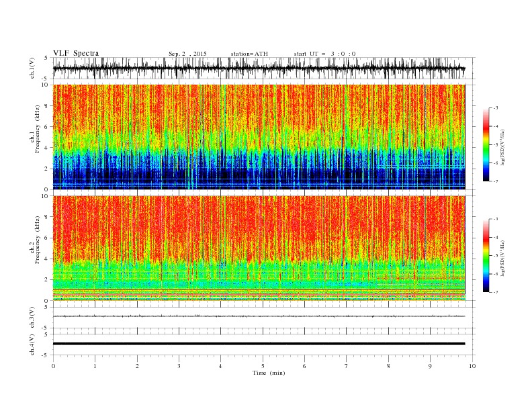Click the "-7" label on the lower colorbar
This screenshot has width=532, height=411.
coord(496,292)
